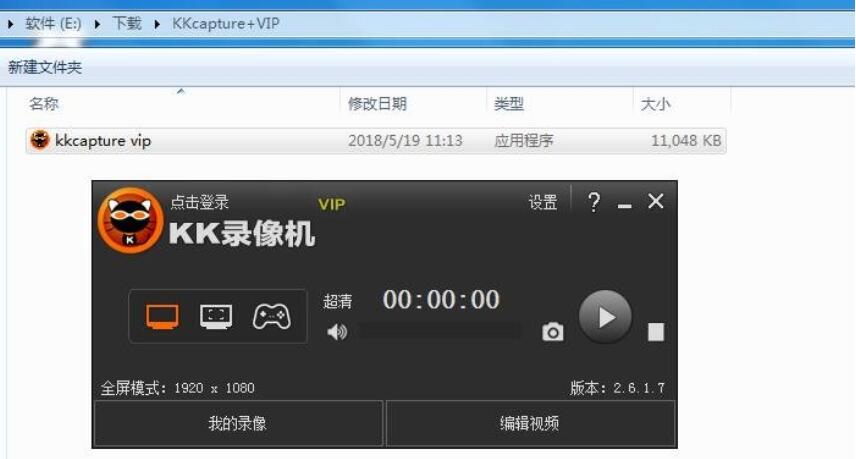Expand arrow before KKcapture+VIP breadcrumb
Image resolution: width=856 pixels, height=459 pixels.
pos(157,24)
